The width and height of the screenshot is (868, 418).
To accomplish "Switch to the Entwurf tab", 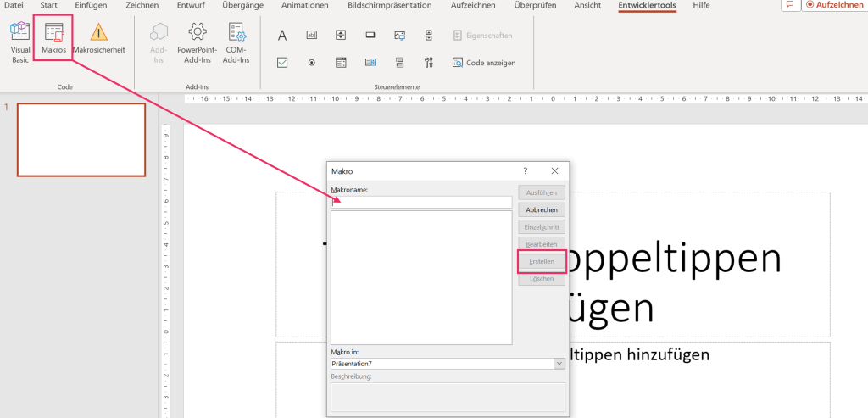I will (x=191, y=5).
